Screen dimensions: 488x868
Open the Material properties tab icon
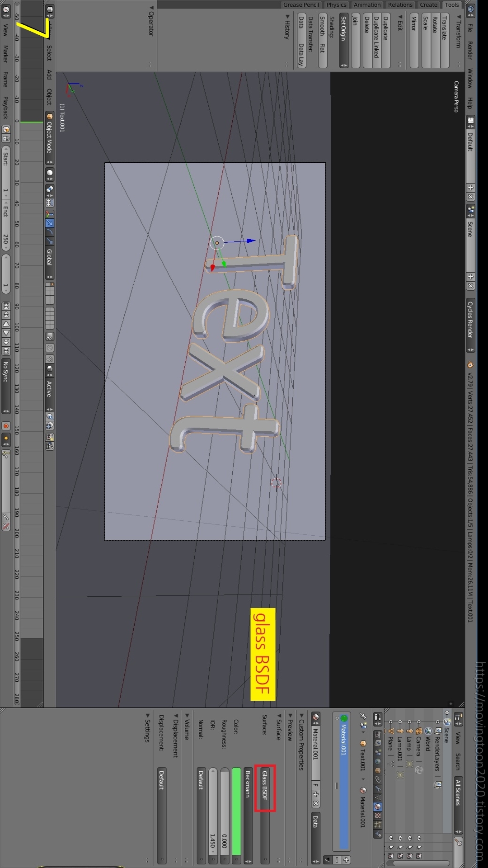[378, 807]
